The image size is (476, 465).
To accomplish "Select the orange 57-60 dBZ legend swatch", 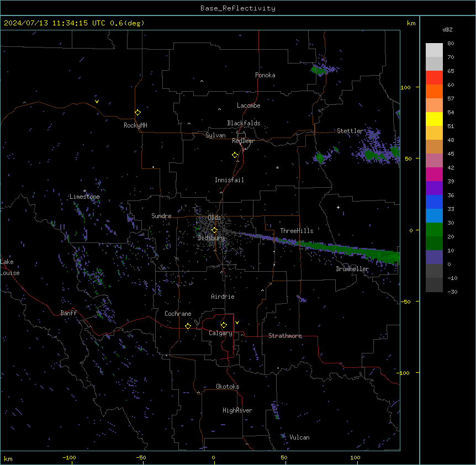I will pyautogui.click(x=434, y=91).
